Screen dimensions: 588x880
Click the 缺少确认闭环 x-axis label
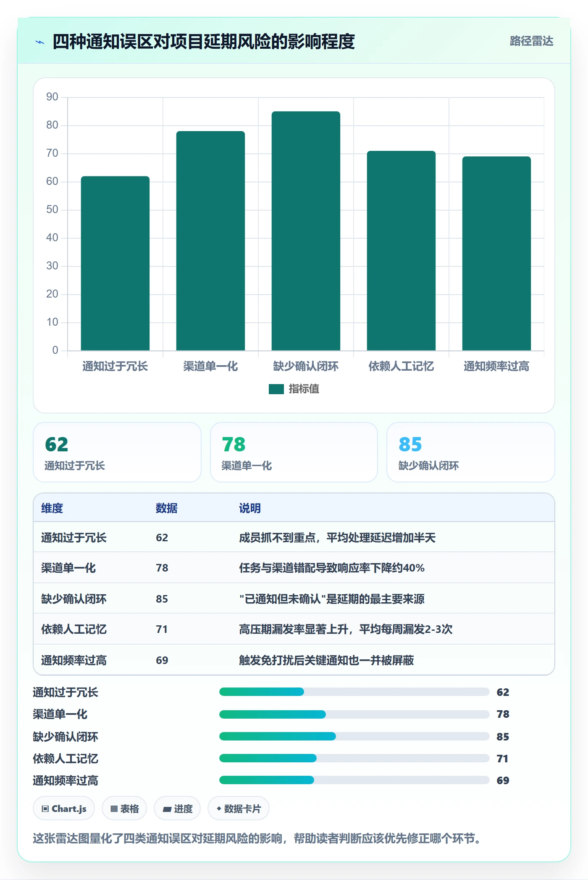pyautogui.click(x=306, y=366)
